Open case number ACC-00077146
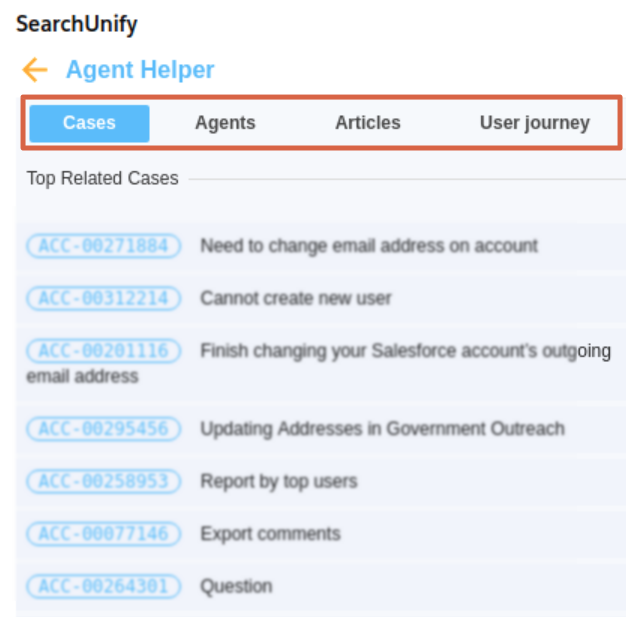The height and width of the screenshot is (617, 626). point(104,534)
